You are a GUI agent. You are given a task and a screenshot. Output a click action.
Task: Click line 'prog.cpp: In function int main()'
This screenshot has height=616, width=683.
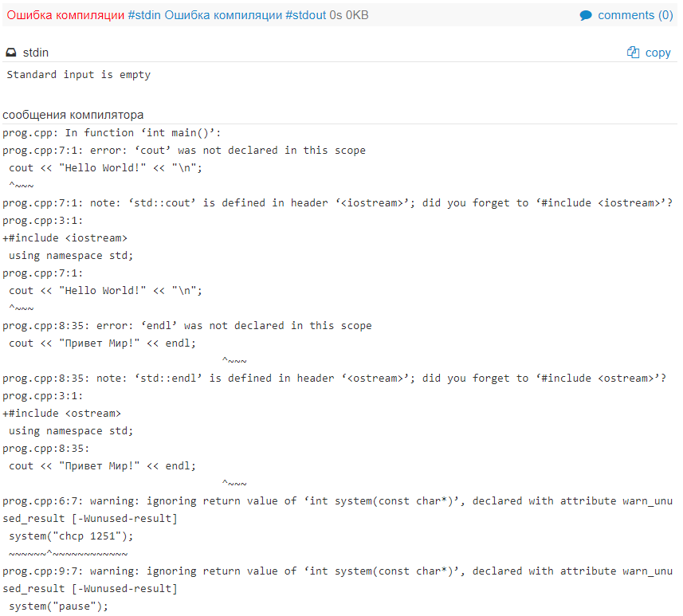[112, 133]
